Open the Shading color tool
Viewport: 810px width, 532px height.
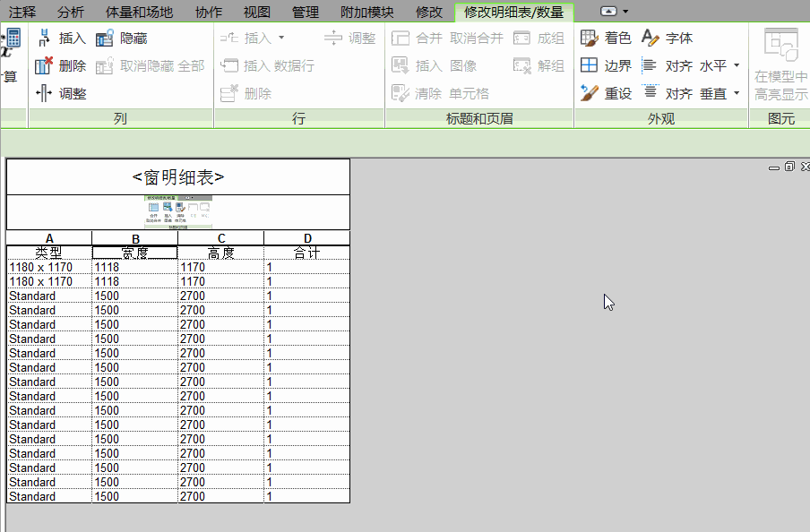click(590, 39)
